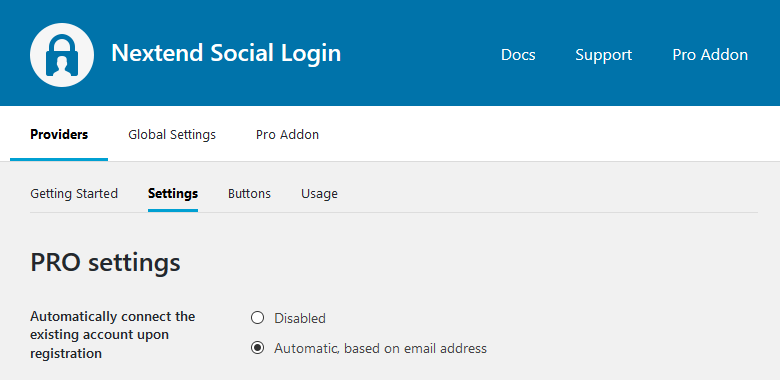Screen dimensions: 780x380
Task: Click the Automatic, based on email address label
Action: pyautogui.click(x=380, y=348)
